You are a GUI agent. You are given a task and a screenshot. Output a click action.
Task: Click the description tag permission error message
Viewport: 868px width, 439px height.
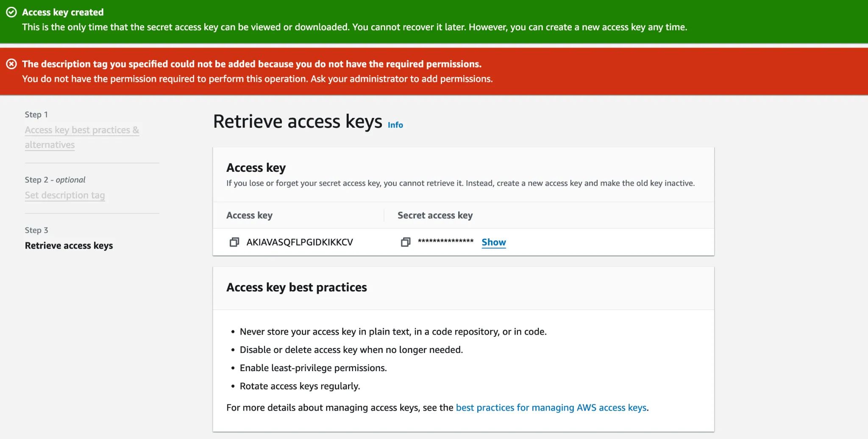[251, 64]
